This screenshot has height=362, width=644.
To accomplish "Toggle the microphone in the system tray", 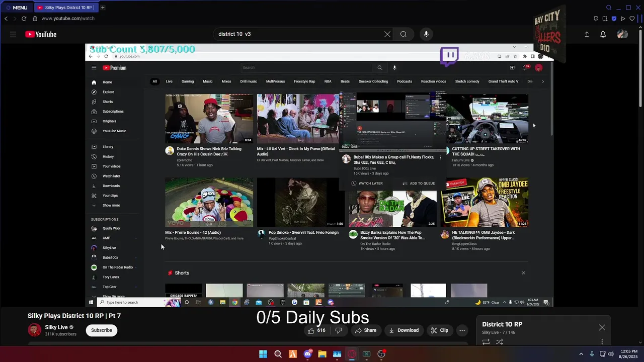I will tap(592, 354).
